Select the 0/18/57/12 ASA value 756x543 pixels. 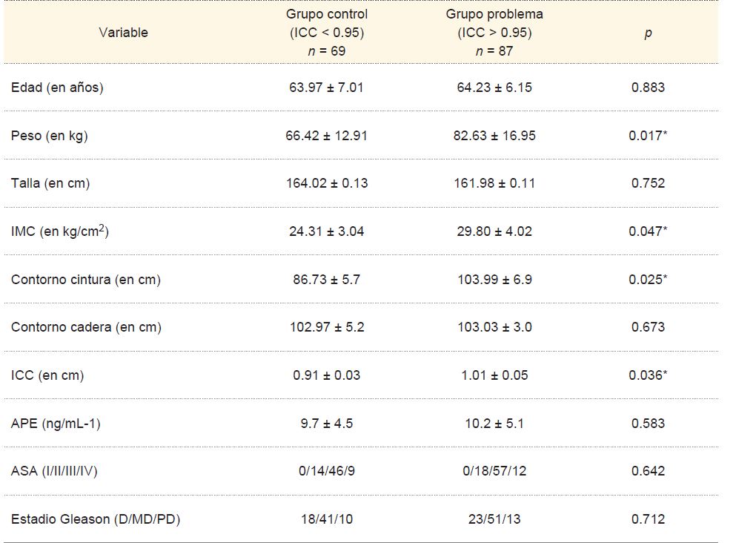point(494,471)
